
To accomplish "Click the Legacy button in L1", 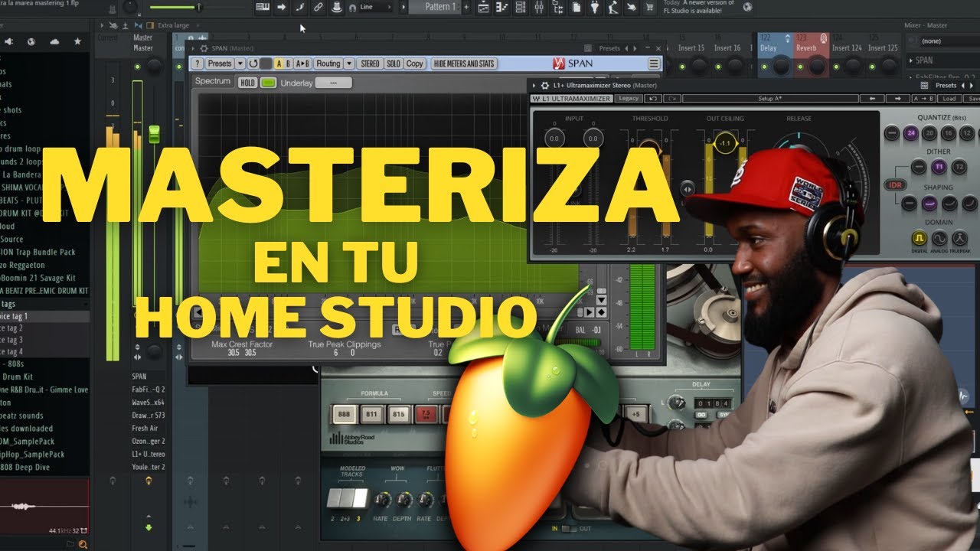I will [x=629, y=99].
